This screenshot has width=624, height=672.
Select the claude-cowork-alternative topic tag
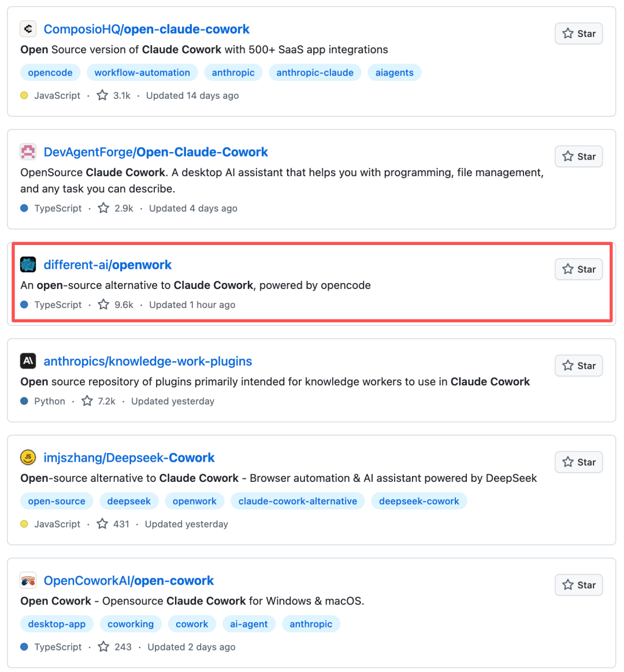(x=298, y=502)
